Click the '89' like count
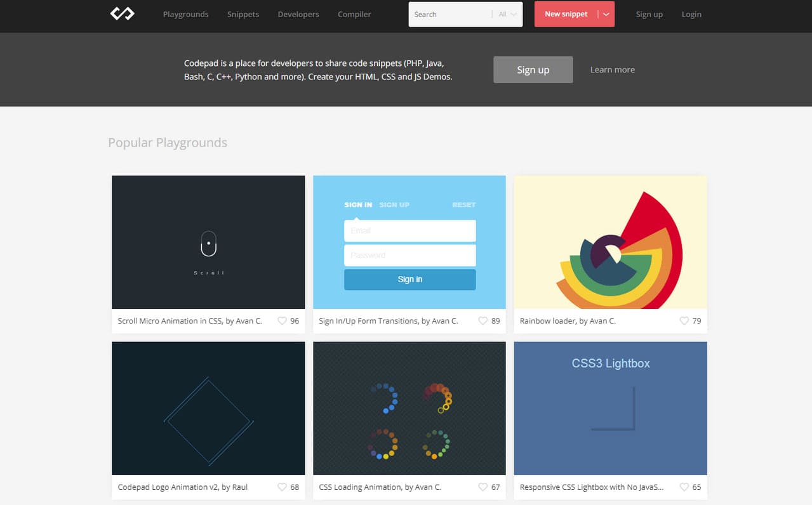Screen dimensions: 812x505 pos(496,321)
